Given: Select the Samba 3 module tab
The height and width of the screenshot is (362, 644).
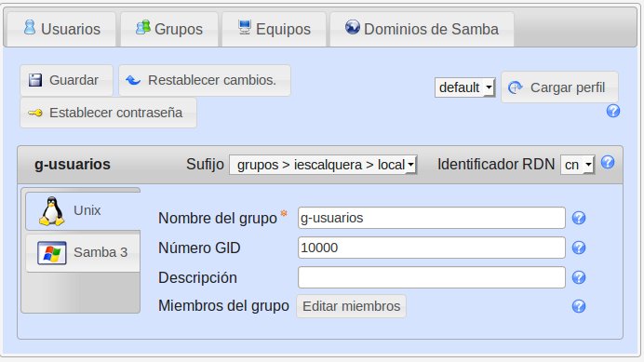Looking at the screenshot, I should click(83, 252).
